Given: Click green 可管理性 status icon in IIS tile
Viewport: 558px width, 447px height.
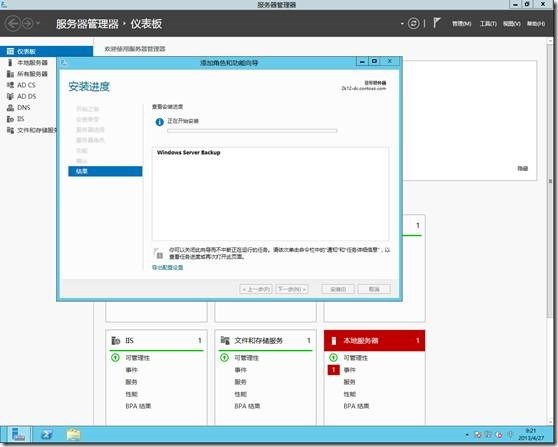Looking at the screenshot, I should [x=115, y=357].
